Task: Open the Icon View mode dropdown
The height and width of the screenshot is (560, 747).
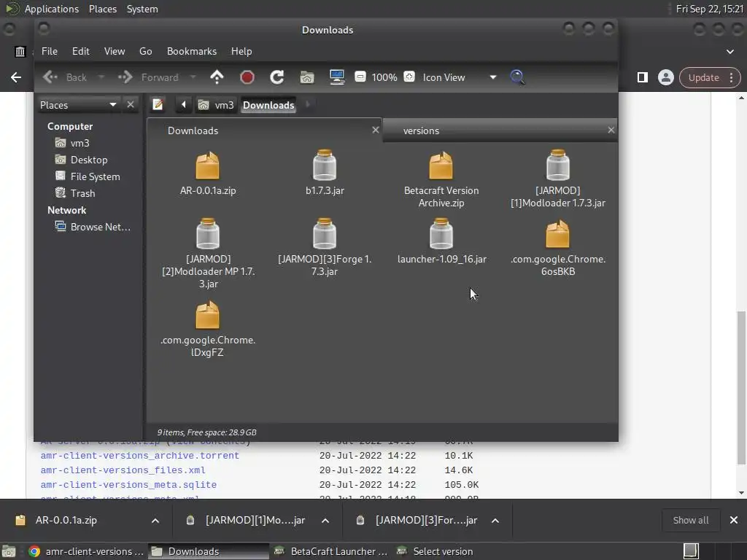Action: 460,77
